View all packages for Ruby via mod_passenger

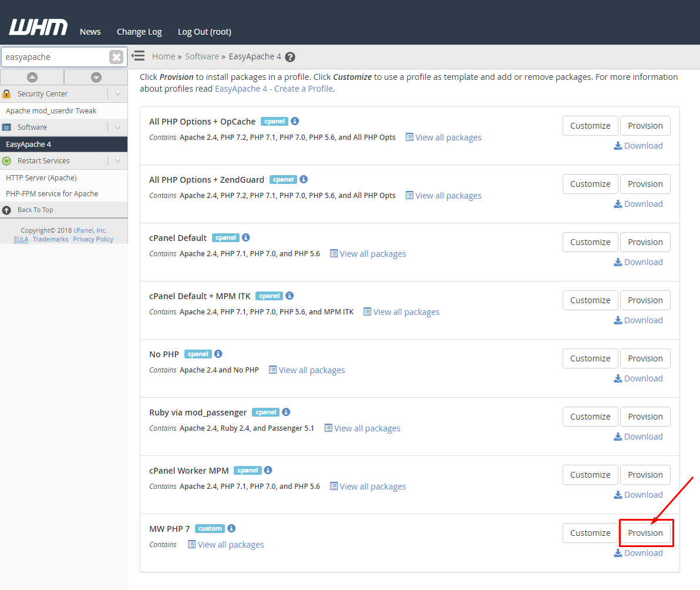[362, 428]
